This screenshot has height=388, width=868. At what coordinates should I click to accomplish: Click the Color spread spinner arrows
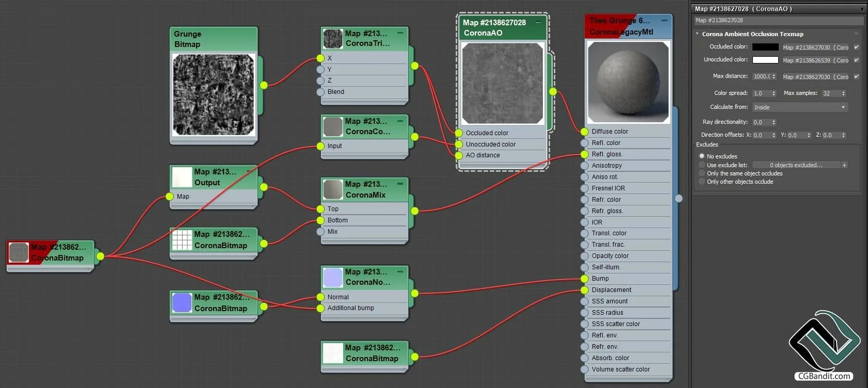774,93
